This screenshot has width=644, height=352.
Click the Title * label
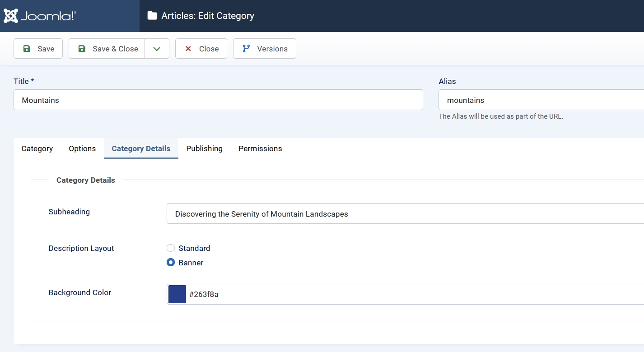(x=24, y=81)
